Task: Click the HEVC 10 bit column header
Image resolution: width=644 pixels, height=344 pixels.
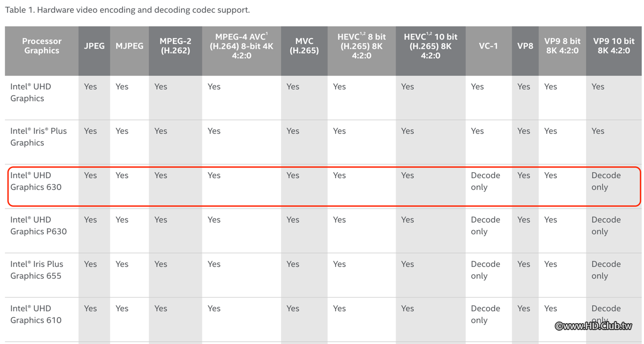Action: pyautogui.click(x=430, y=46)
